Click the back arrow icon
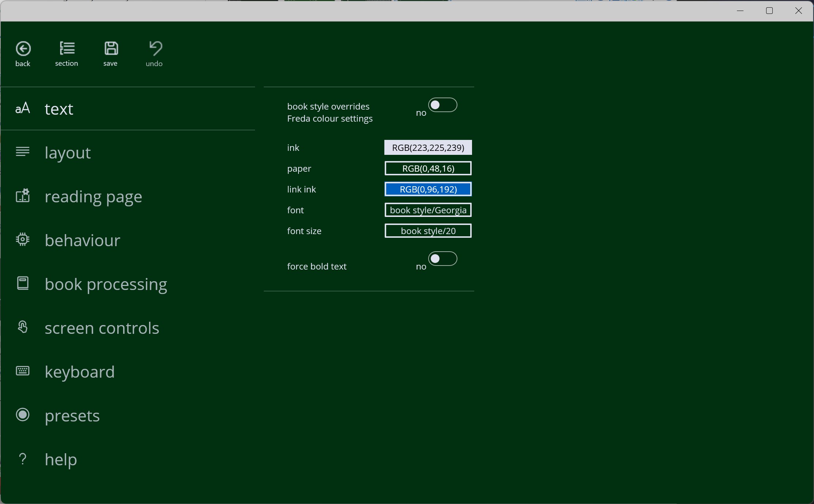The width and height of the screenshot is (814, 504). [23, 49]
